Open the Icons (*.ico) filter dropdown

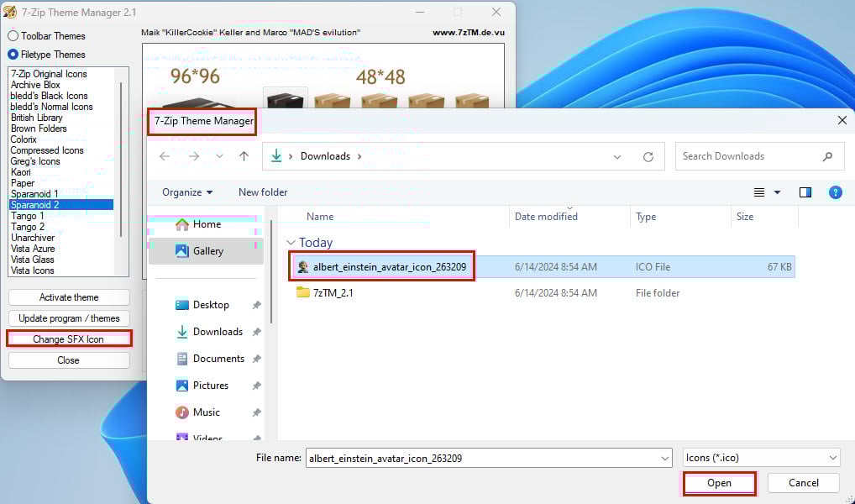click(761, 458)
